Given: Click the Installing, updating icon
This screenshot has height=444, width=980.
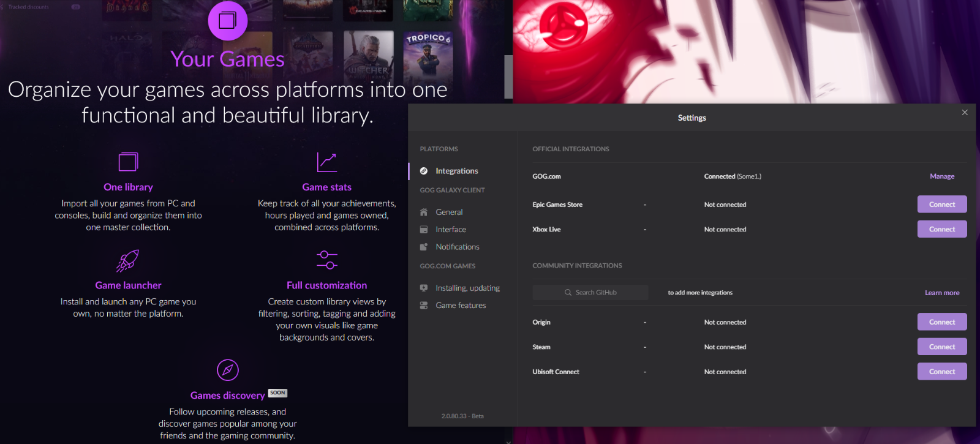Looking at the screenshot, I should pos(424,288).
